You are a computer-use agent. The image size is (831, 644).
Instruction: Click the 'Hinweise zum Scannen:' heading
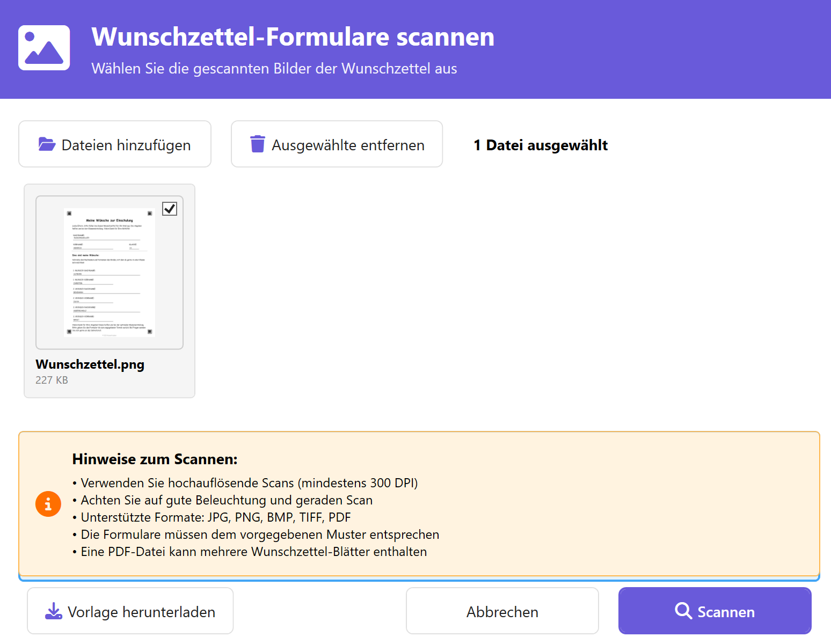[x=155, y=459]
